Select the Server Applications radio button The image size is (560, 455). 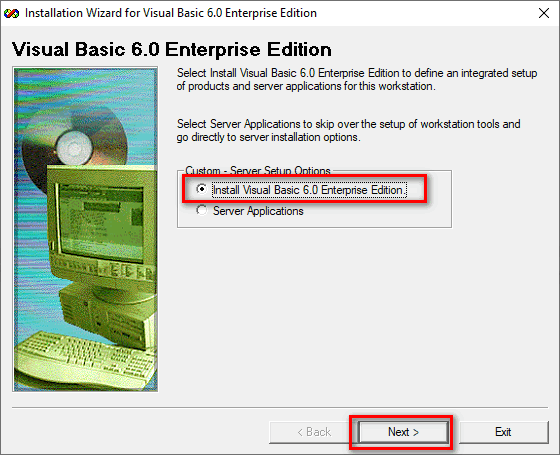(x=202, y=210)
